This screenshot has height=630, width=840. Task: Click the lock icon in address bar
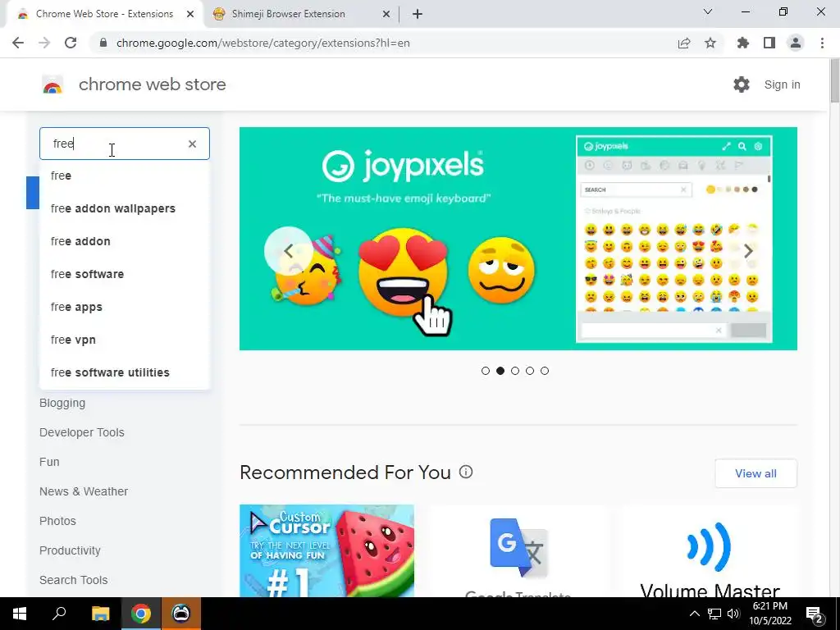point(103,43)
